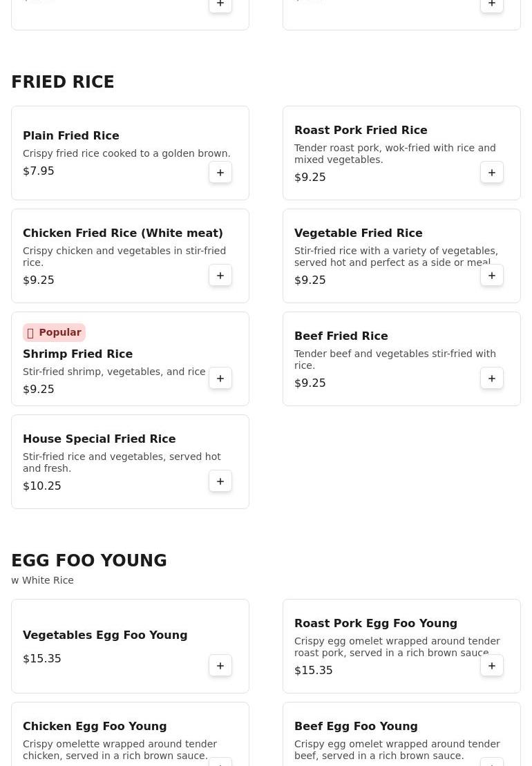Screen dimensions: 532x766
Task: Add Plain Fried Rice to cart
Action: [x=220, y=173]
